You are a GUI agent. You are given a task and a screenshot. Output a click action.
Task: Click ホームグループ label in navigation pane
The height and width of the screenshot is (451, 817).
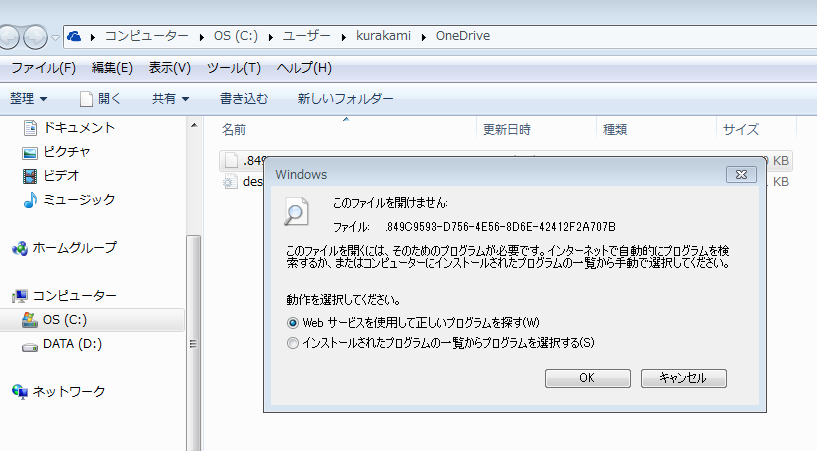(75, 247)
